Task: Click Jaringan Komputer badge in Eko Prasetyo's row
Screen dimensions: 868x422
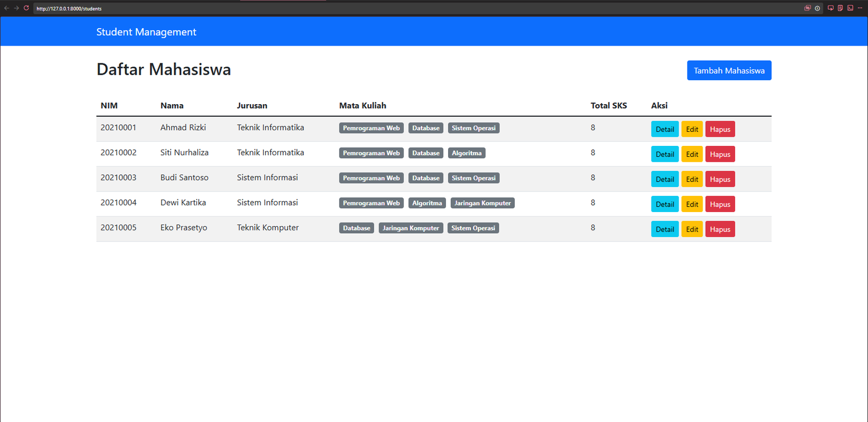Action: pos(411,228)
